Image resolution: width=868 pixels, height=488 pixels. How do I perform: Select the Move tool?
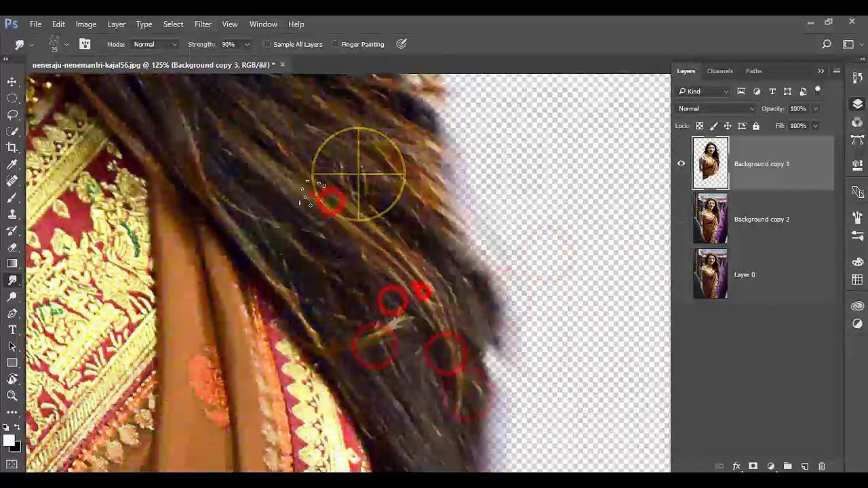12,82
